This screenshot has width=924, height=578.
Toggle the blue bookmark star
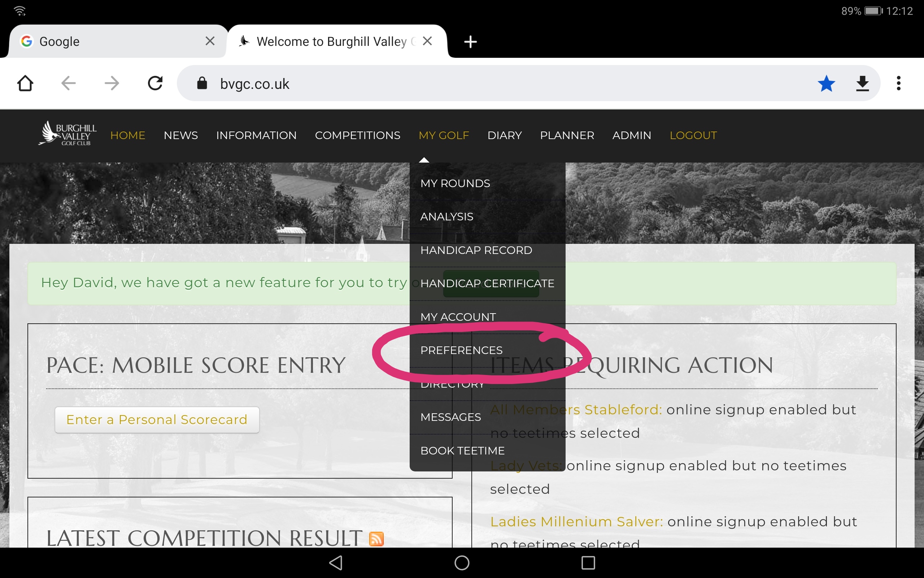pyautogui.click(x=826, y=83)
